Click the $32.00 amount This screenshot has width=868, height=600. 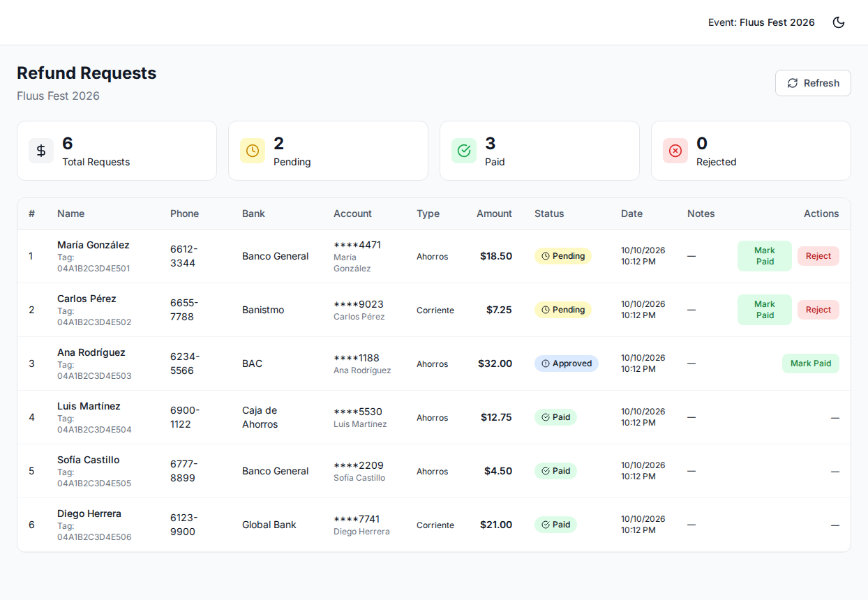[x=495, y=363]
